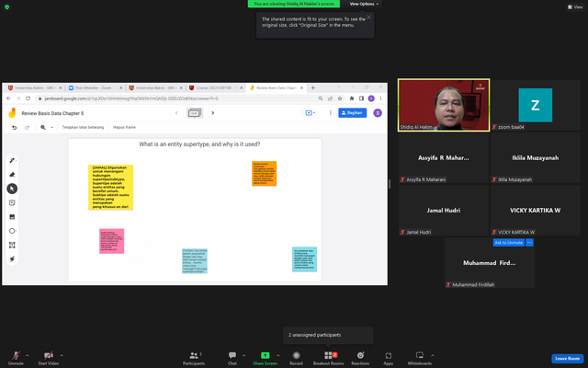The image size is (588, 368).
Task: Open Zoom Chat panel
Action: tap(232, 358)
